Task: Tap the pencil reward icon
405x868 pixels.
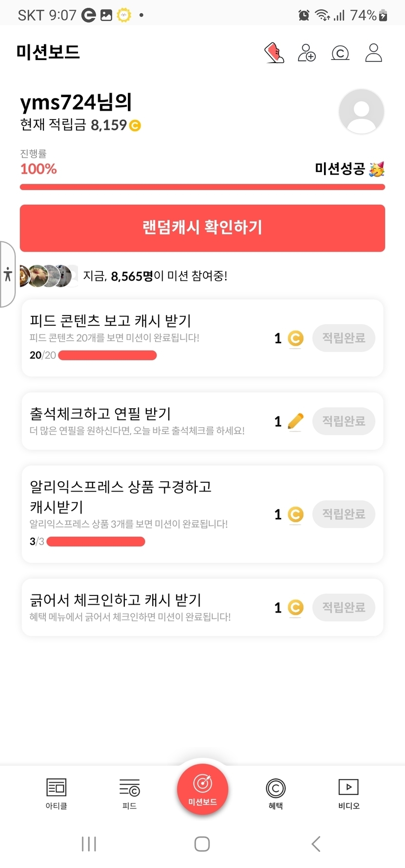Action: [295, 421]
